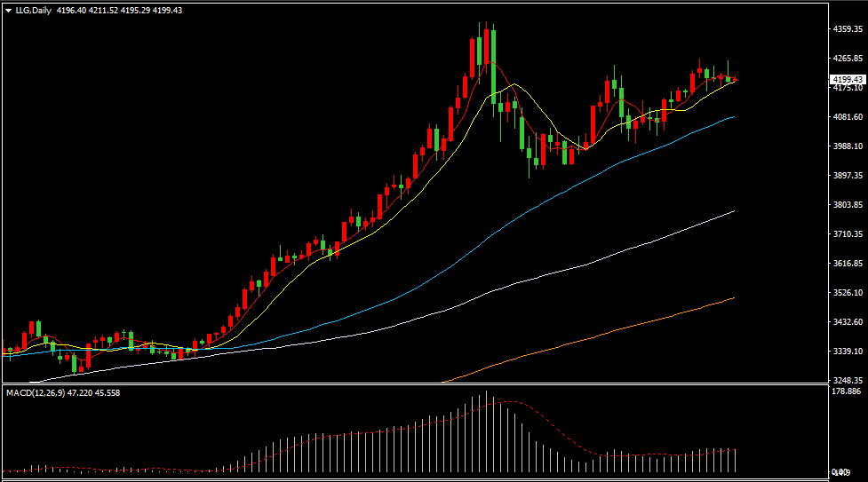Open the chart menu triangle beside LLG,Daily
Viewport: 868px width, 482px height.
click(8, 11)
